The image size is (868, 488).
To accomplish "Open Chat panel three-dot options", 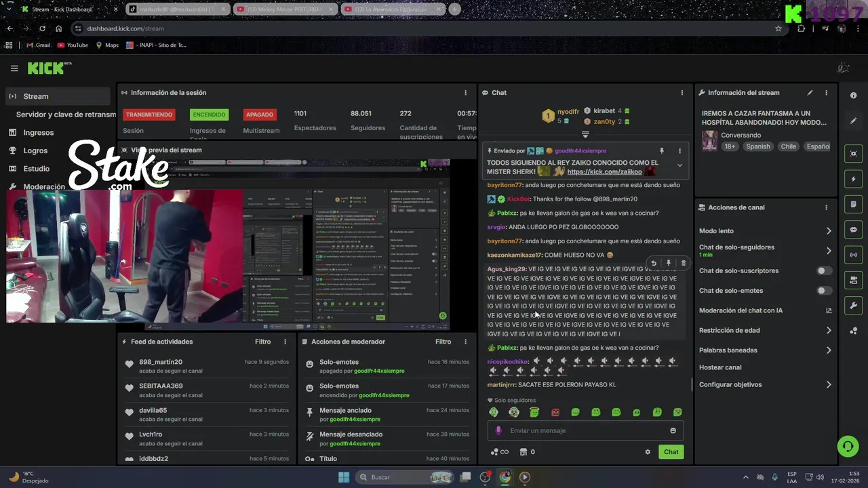I will coord(682,93).
